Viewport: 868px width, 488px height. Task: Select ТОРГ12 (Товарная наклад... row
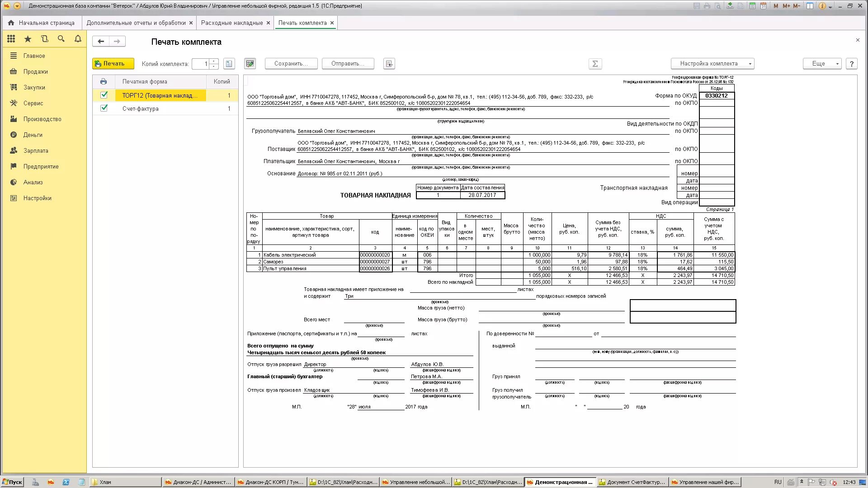[x=165, y=95]
